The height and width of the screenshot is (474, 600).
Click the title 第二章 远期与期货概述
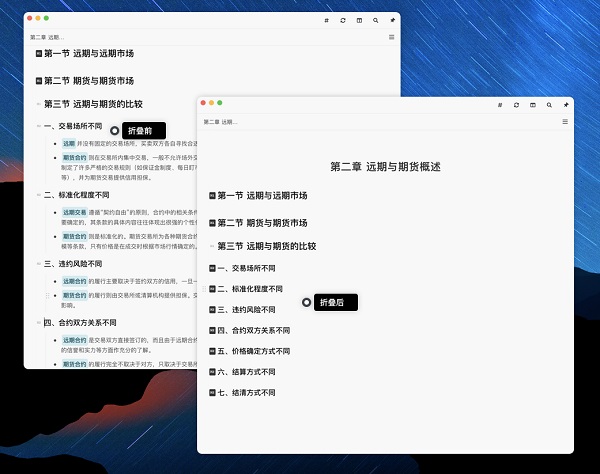tap(385, 167)
